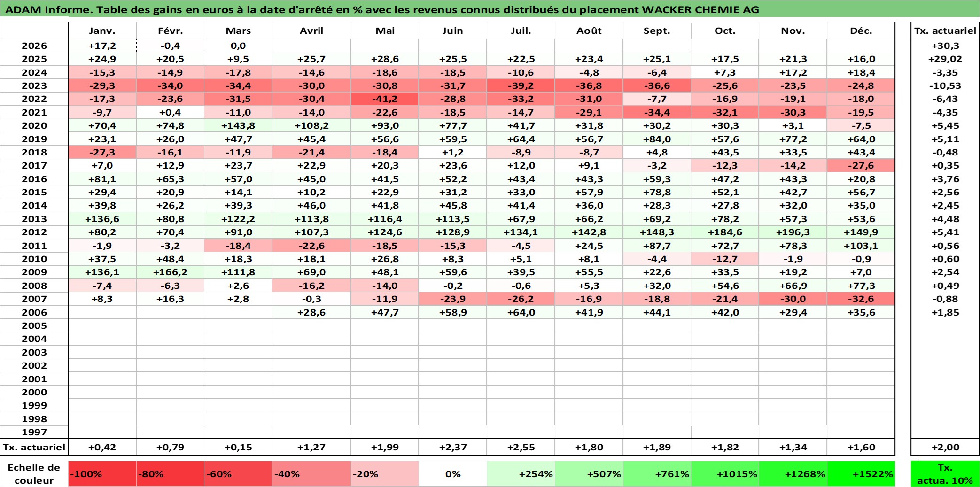This screenshot has height=487, width=980.
Task: Select the +2,00 overall actuarial rate
Action: (x=945, y=447)
